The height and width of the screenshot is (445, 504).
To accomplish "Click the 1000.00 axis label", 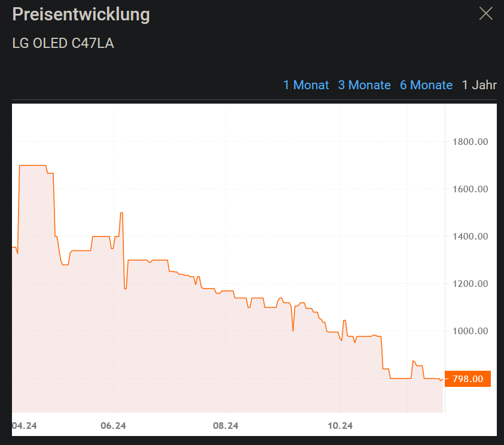I will (470, 331).
